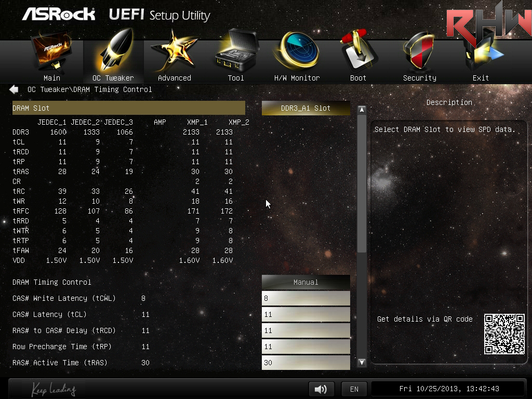Viewport: 532px width, 399px height.
Task: Open the Boot joystick icon
Action: [x=358, y=51]
